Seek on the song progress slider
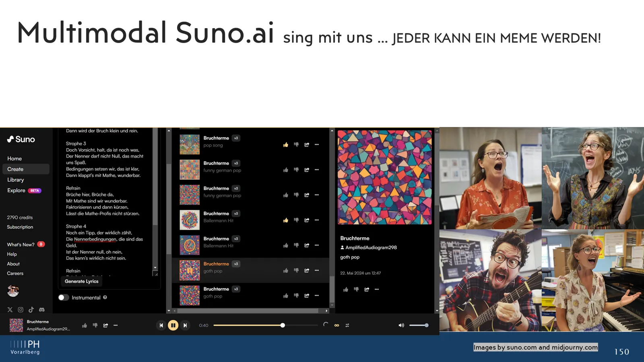The image size is (644, 362). pos(266,325)
